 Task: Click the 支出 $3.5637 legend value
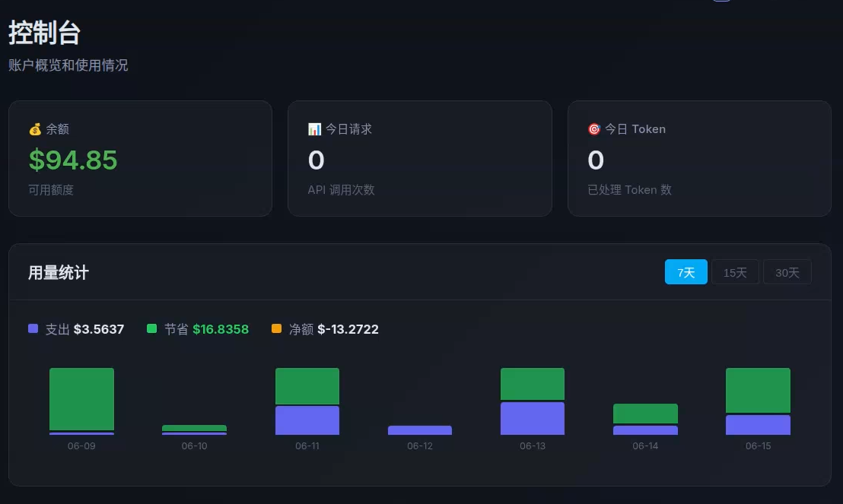click(x=99, y=329)
